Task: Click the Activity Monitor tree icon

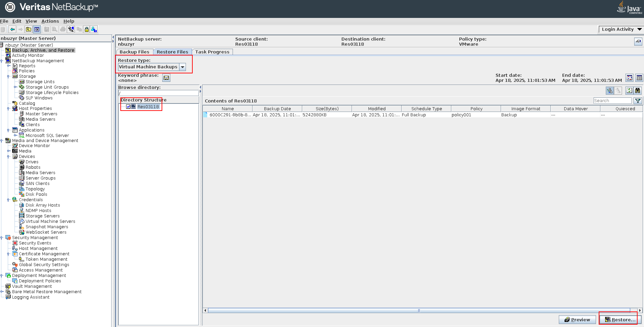Action: (8, 55)
